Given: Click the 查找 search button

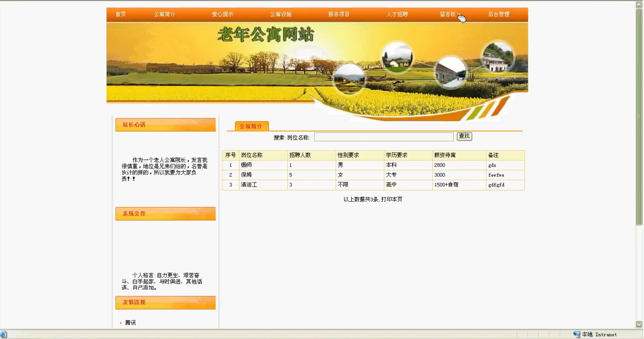Looking at the screenshot, I should pyautogui.click(x=464, y=137).
